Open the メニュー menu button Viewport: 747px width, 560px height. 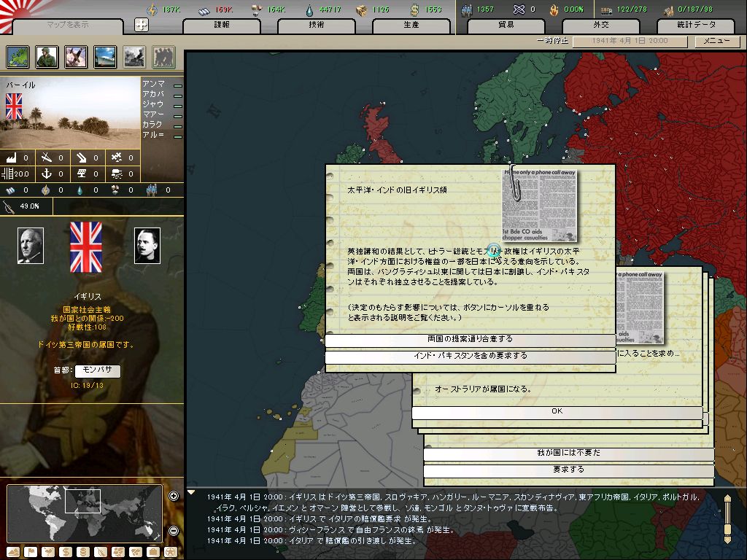[x=716, y=41]
